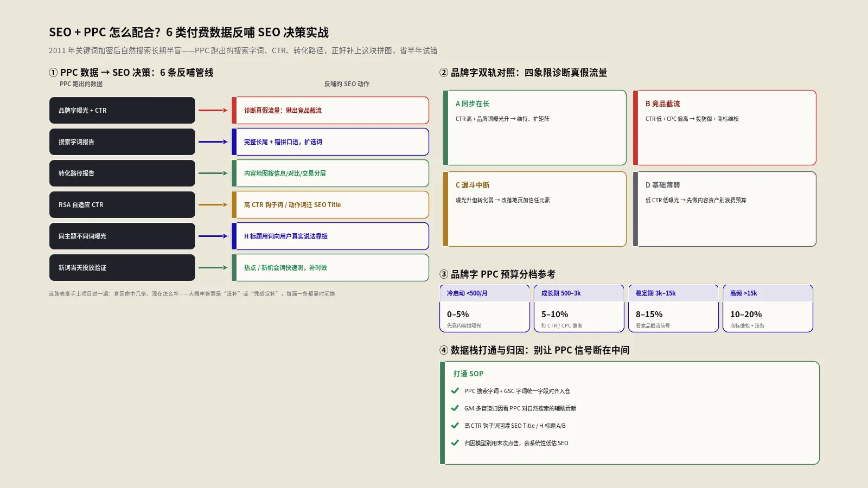Click 诊断真假流量：揪出竞品截流 card
The image size is (868, 488).
click(x=330, y=110)
